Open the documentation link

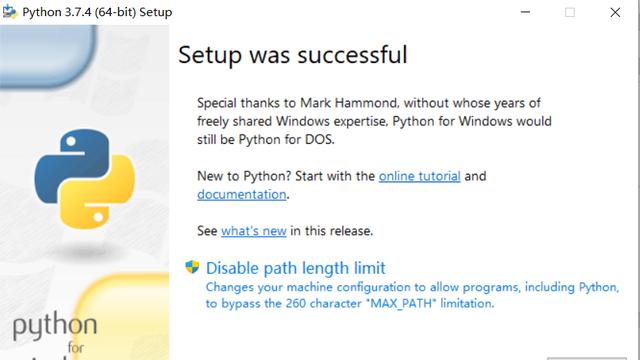pyautogui.click(x=242, y=194)
